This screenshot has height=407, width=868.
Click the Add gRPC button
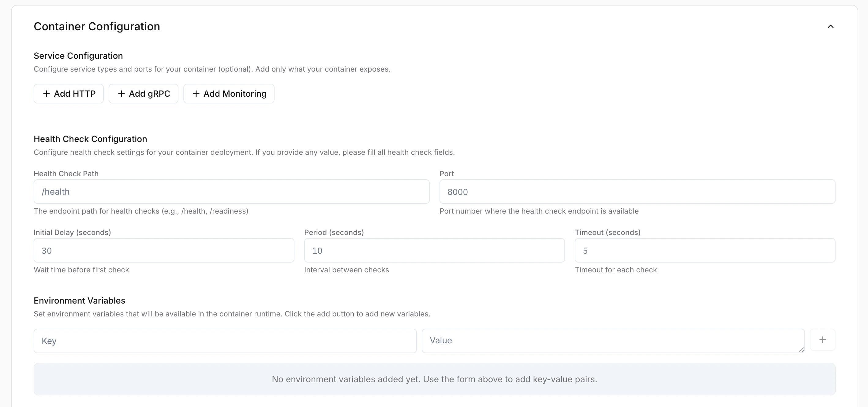coord(143,94)
